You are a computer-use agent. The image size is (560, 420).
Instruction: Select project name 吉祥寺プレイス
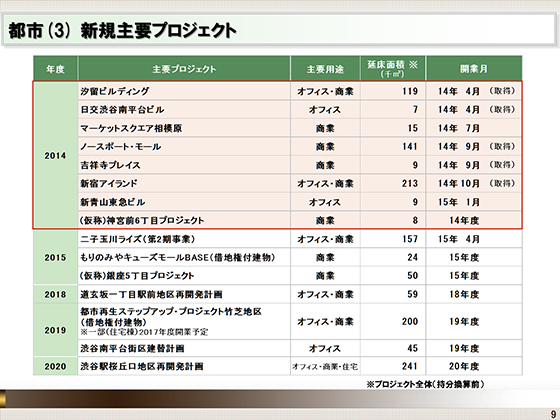(110, 165)
